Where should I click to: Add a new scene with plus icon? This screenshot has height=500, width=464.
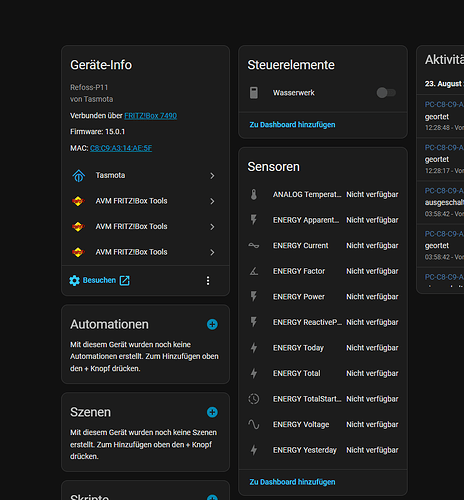[212, 412]
